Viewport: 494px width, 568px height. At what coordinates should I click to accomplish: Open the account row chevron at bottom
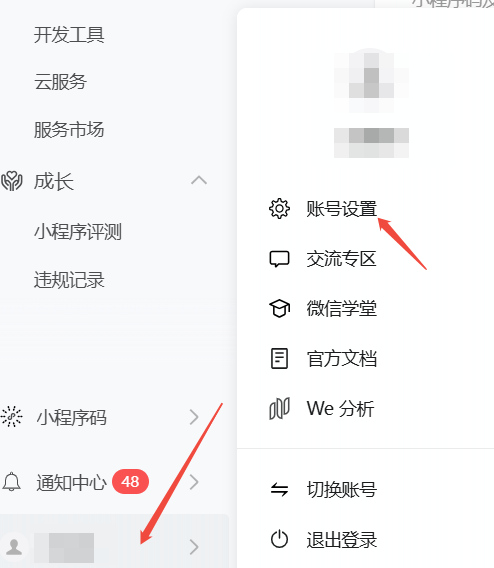(x=194, y=547)
